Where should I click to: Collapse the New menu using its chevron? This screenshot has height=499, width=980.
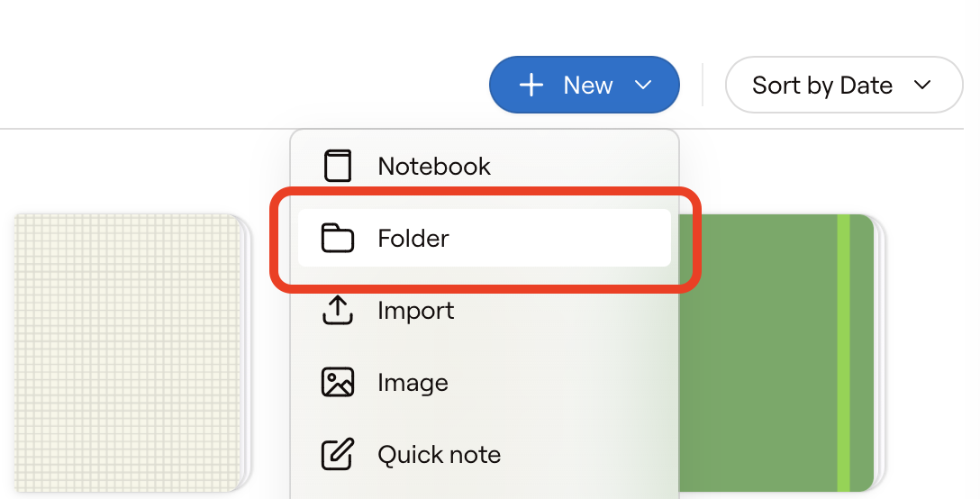pos(643,86)
